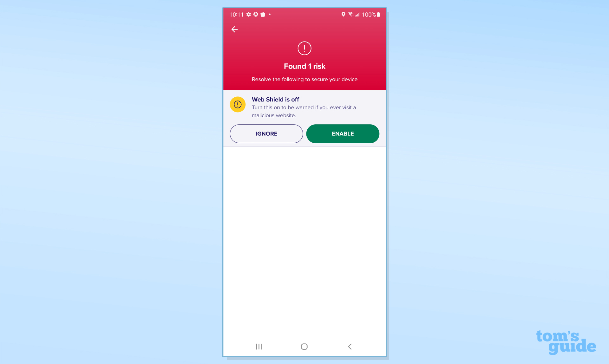This screenshot has width=609, height=364.
Task: Dismiss the risk notification card
Action: 266,133
